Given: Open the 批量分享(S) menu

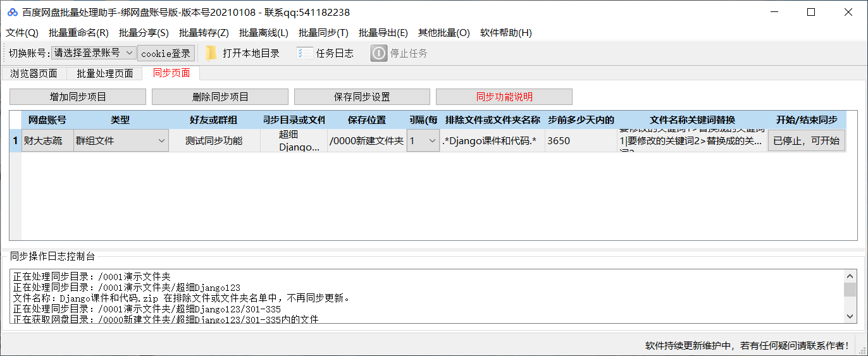Looking at the screenshot, I should (x=144, y=33).
